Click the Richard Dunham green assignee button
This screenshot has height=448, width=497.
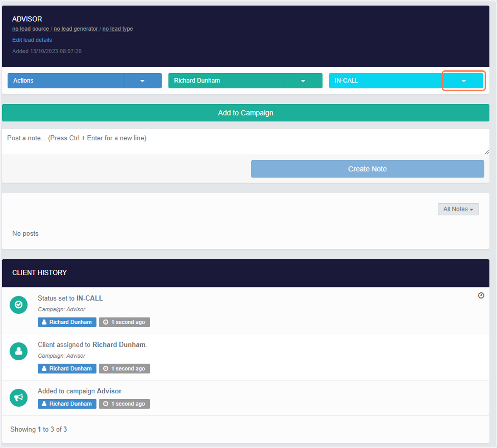(226, 81)
